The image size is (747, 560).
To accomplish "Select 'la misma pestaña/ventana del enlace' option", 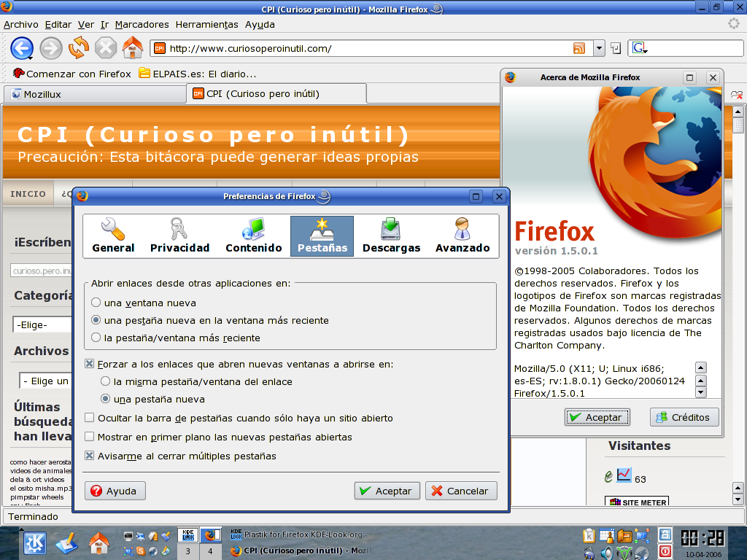I will pos(105,381).
